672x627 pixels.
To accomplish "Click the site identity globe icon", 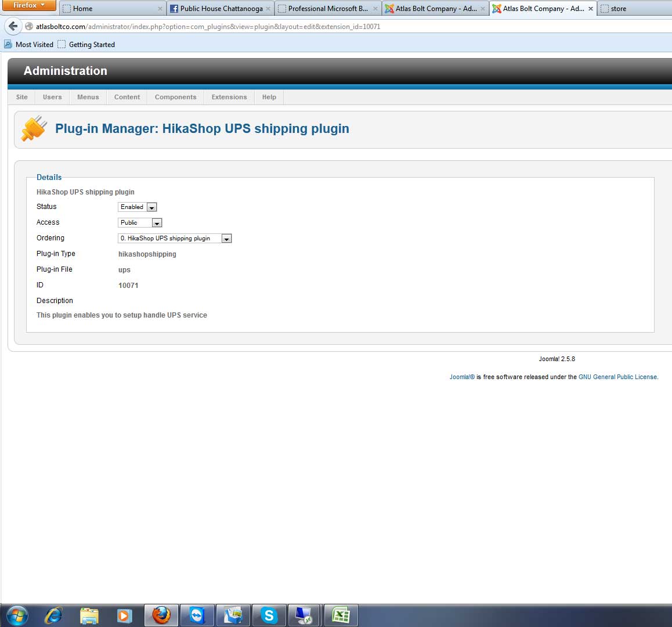I will coord(29,27).
